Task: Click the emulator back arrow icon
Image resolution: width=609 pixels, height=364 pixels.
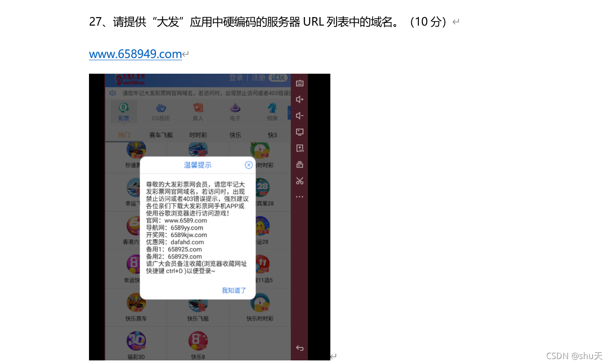Action: (x=300, y=348)
